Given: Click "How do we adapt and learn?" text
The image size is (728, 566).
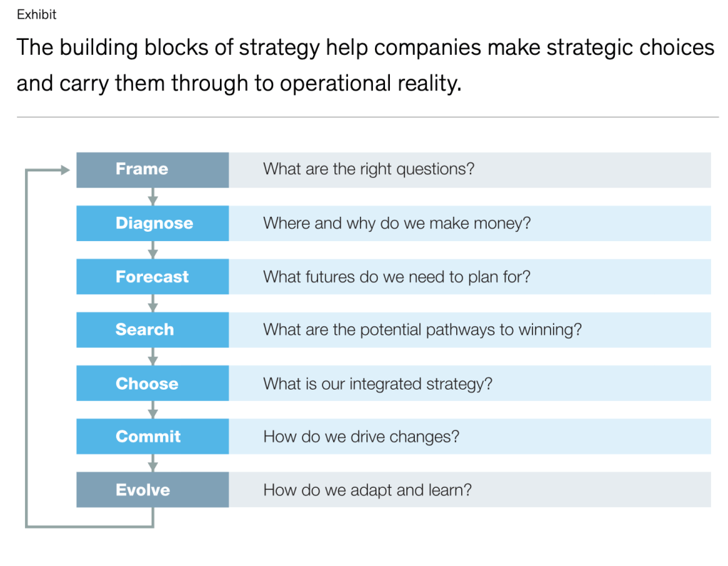Looking at the screenshot, I should pyautogui.click(x=367, y=490).
